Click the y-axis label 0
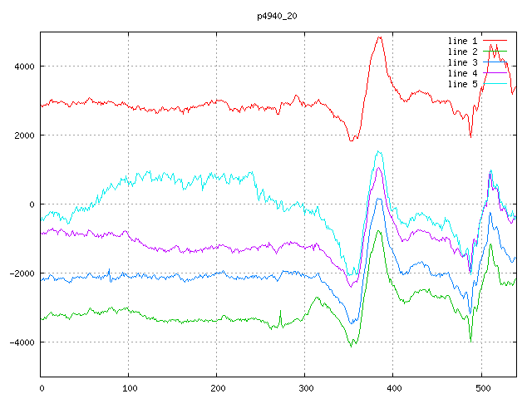 point(32,204)
